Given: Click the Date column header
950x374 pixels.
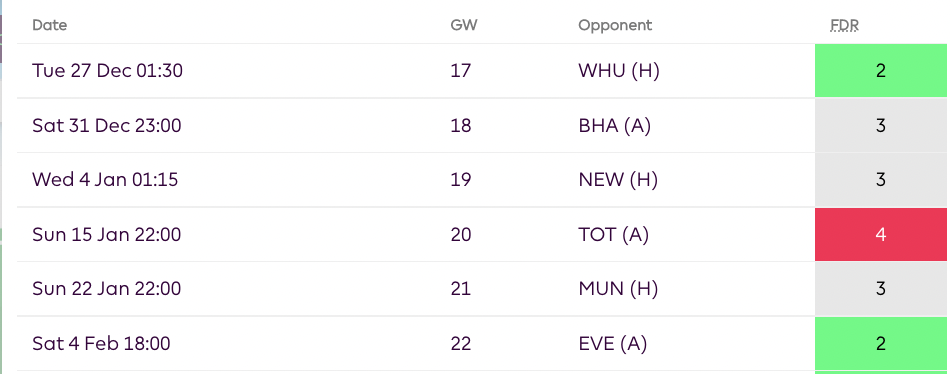Looking at the screenshot, I should [x=50, y=25].
